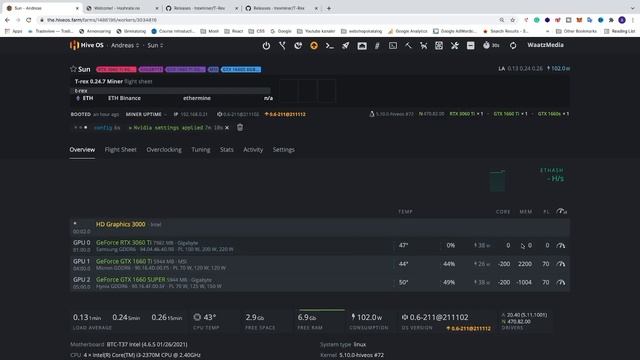The image size is (640, 360).
Task: Click the power control icon in Hive OS toolbar
Action: click(x=266, y=46)
